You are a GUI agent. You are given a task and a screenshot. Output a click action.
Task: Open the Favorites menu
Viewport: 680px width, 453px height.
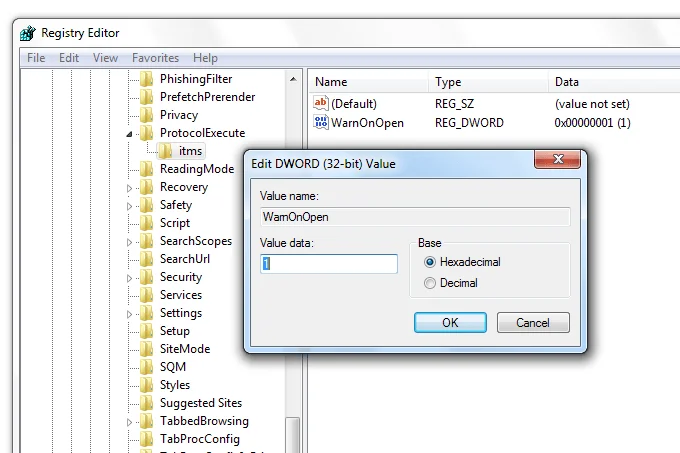(x=155, y=58)
